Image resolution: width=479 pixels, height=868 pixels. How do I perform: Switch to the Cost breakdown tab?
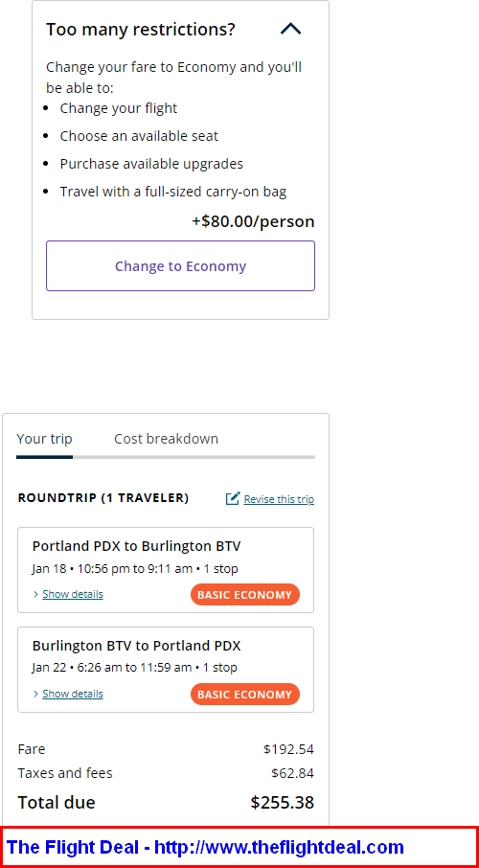(x=166, y=439)
